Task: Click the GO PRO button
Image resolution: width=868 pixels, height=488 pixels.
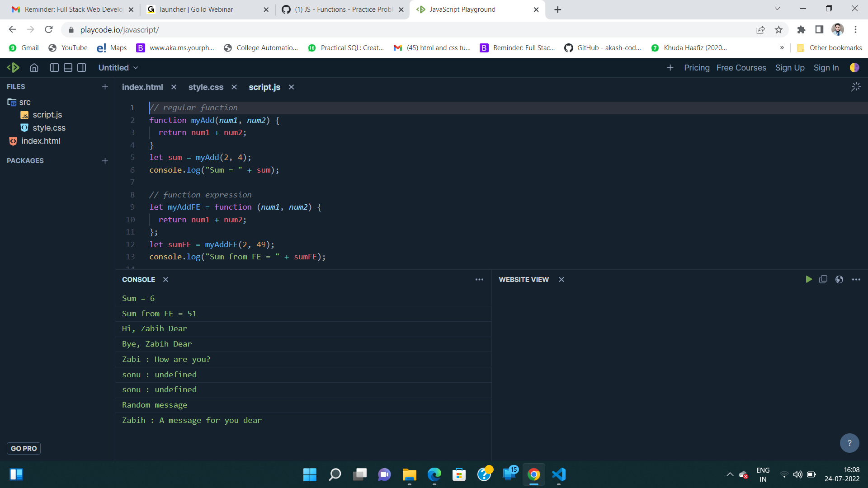Action: (x=24, y=448)
